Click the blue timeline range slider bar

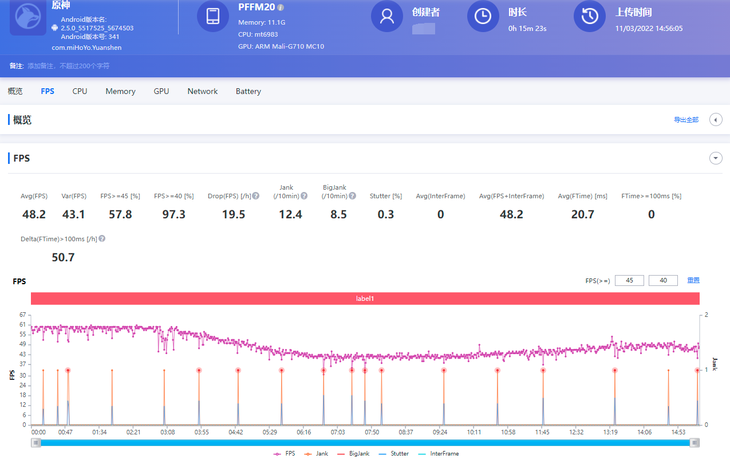click(365, 441)
